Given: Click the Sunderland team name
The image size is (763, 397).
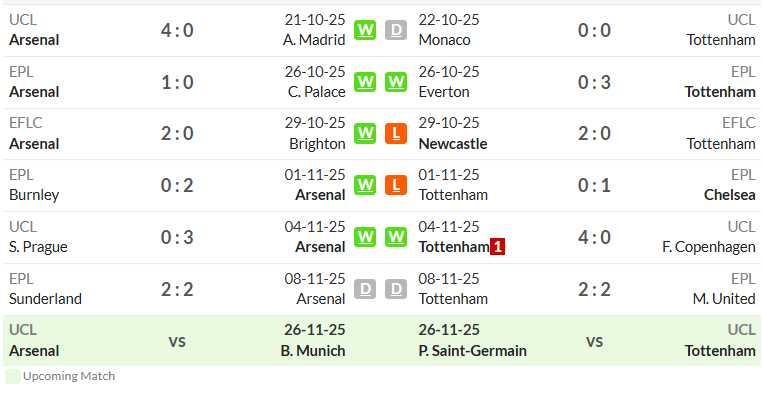Looking at the screenshot, I should pos(45,299).
